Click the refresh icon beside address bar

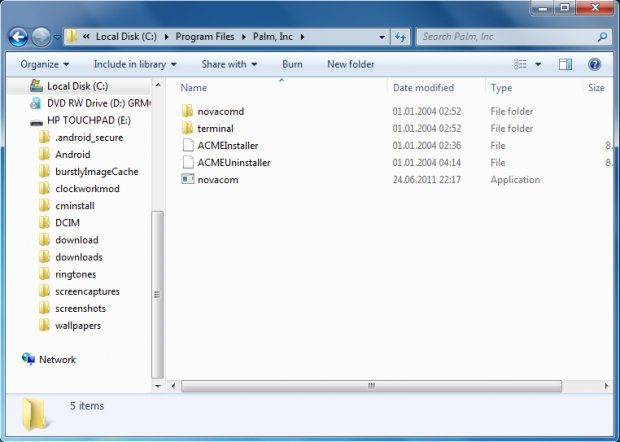(400, 37)
